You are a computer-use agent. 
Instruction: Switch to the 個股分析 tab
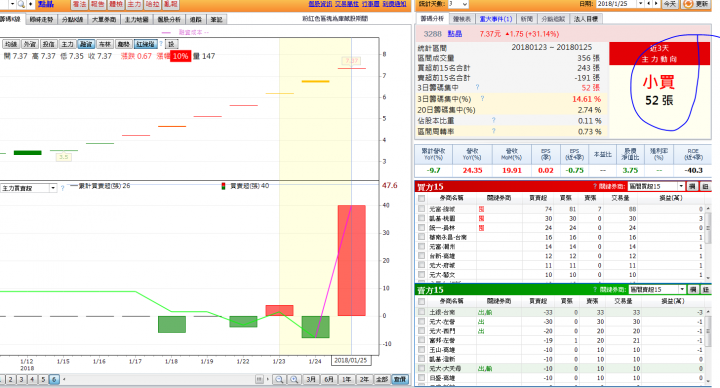(x=169, y=20)
